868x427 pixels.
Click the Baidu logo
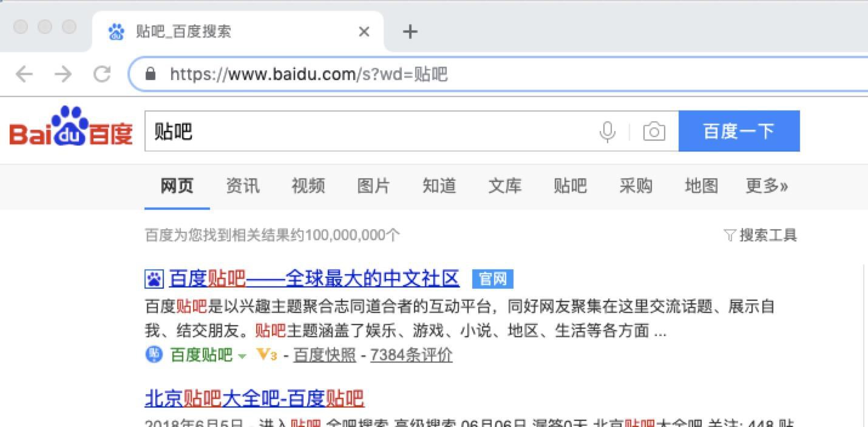71,127
